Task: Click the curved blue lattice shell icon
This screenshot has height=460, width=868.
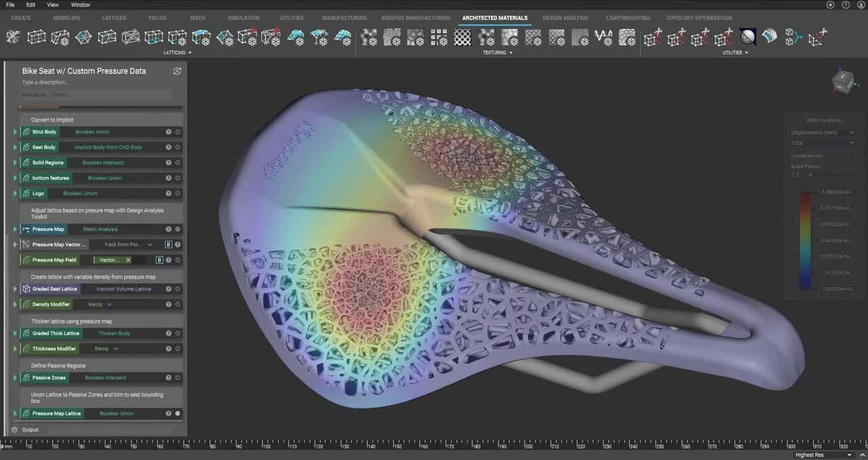Action: 770,37
